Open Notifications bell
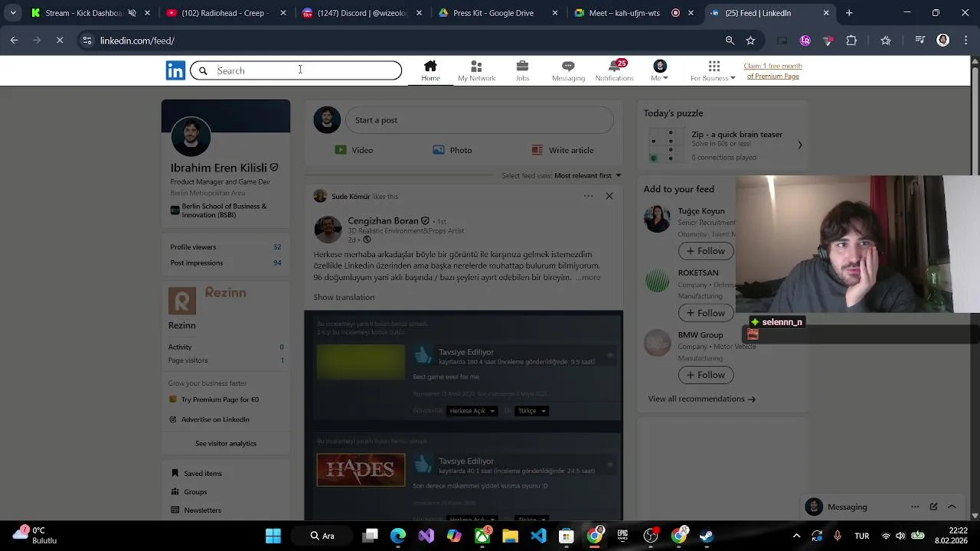Screen dimensions: 980x551 point(614,70)
